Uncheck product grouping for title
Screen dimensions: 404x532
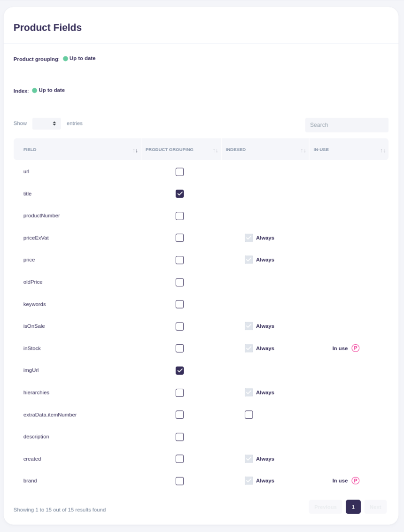coord(179,194)
